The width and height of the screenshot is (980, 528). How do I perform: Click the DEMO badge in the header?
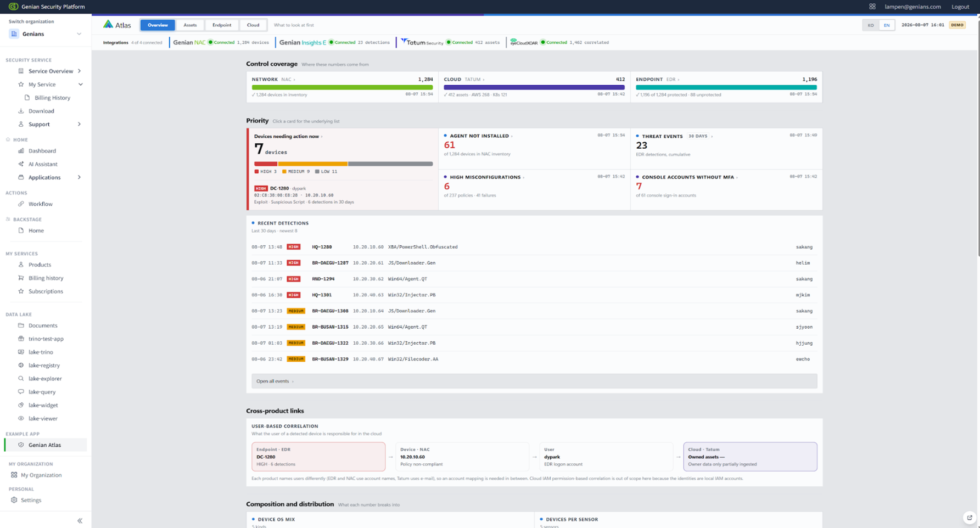pyautogui.click(x=957, y=25)
